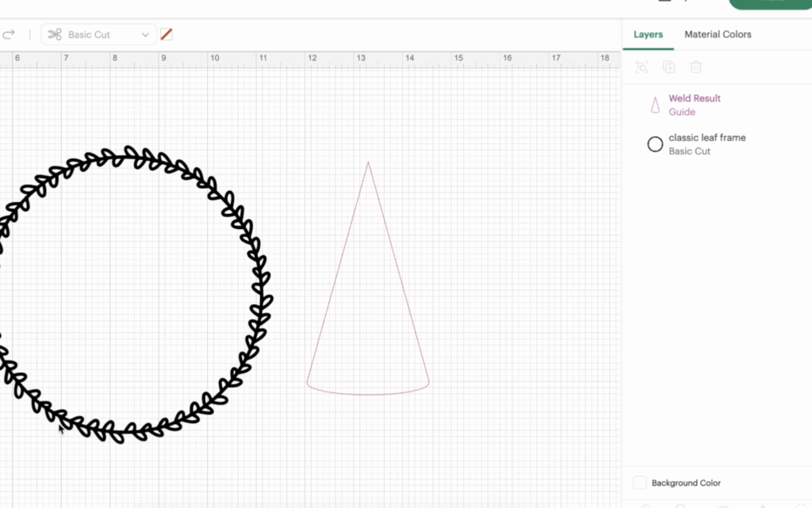Switch to the Layers tab
The height and width of the screenshot is (508, 812).
[648, 35]
